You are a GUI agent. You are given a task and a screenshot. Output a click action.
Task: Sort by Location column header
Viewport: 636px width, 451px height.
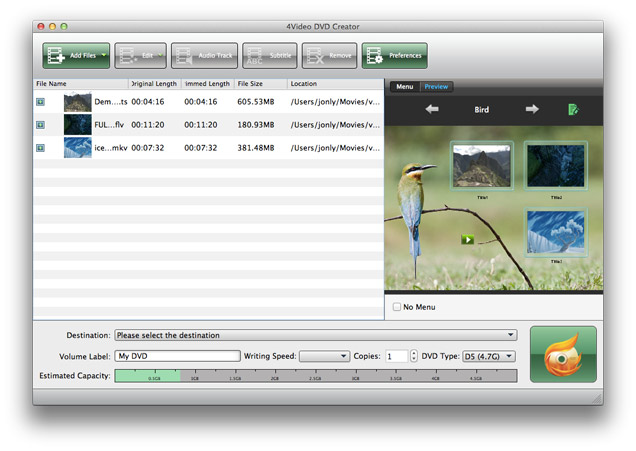pos(335,84)
